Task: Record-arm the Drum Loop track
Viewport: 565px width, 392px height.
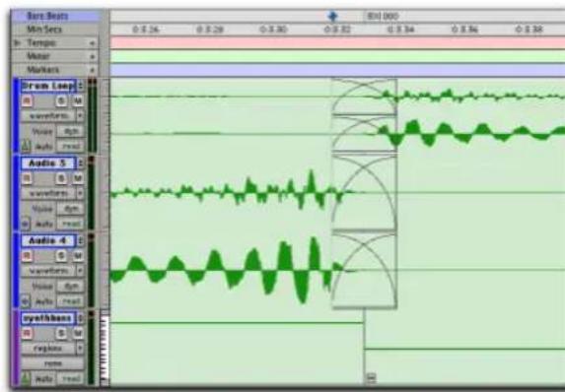Action: click(x=27, y=101)
